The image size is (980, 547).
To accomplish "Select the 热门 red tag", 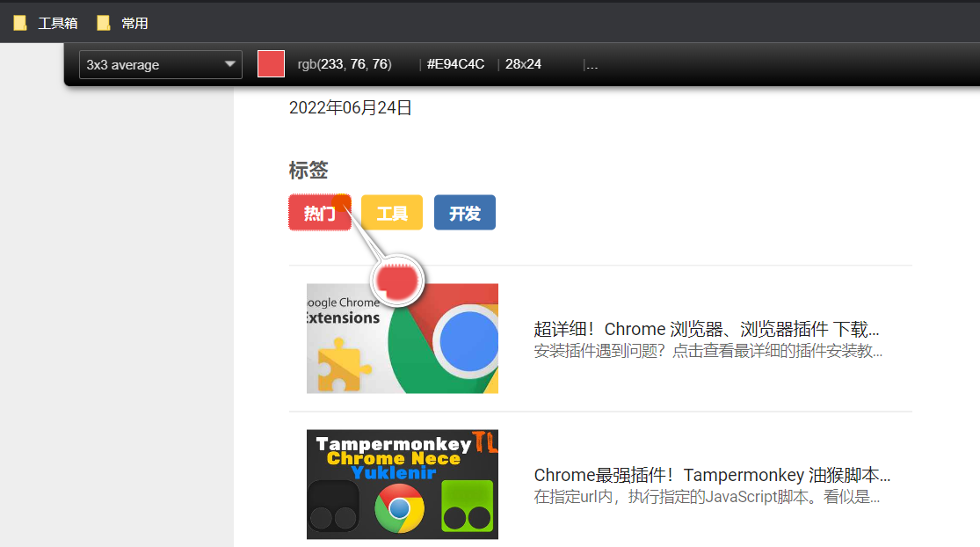I will click(320, 213).
